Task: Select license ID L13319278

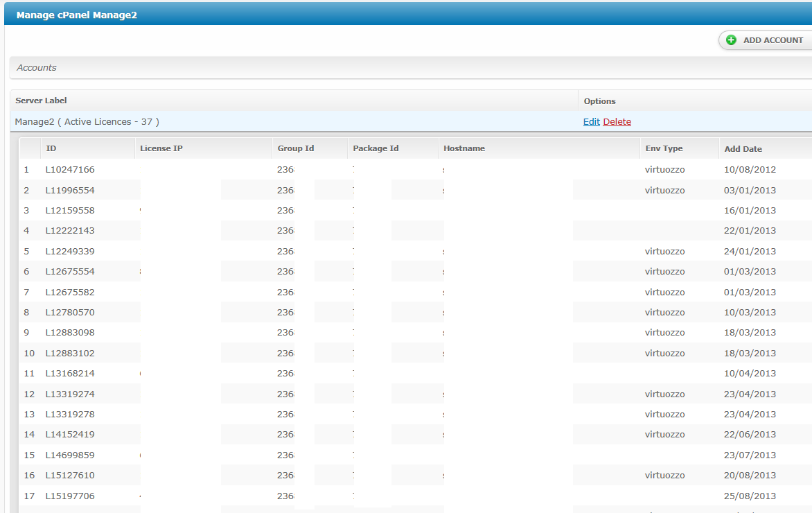Action: (x=70, y=415)
